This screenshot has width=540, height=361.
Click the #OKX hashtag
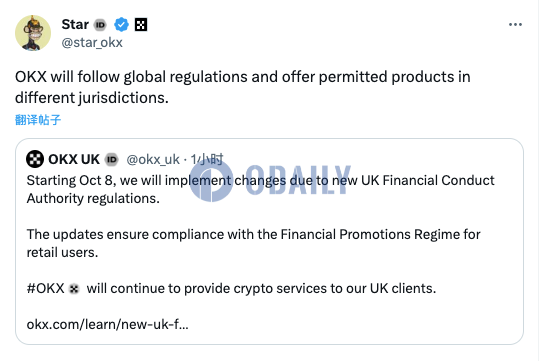[45, 288]
